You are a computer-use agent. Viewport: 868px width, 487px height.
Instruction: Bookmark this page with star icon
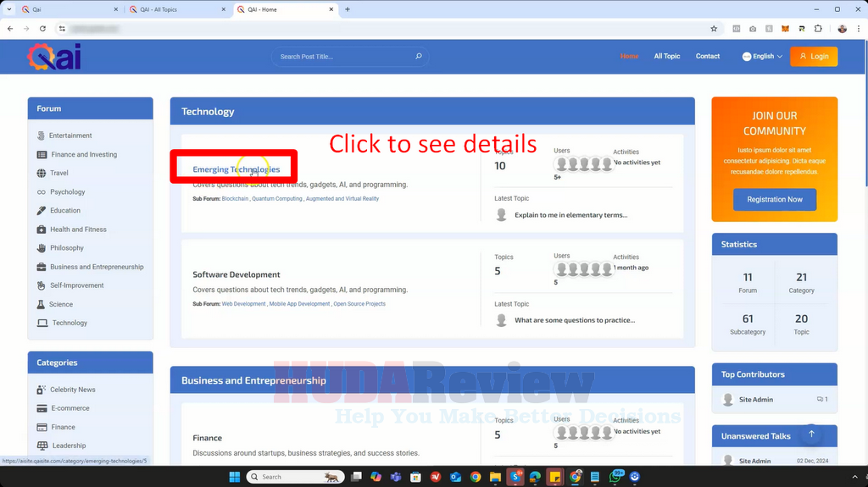tap(715, 28)
